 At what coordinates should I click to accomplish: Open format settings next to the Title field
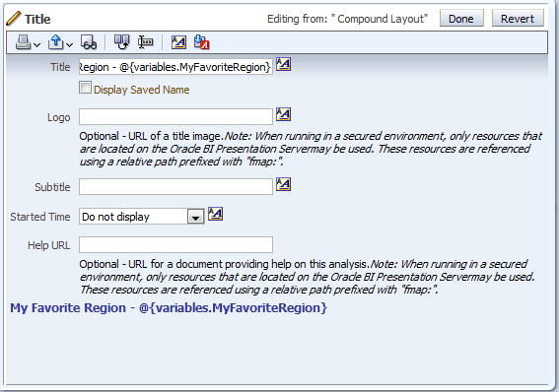coord(283,64)
